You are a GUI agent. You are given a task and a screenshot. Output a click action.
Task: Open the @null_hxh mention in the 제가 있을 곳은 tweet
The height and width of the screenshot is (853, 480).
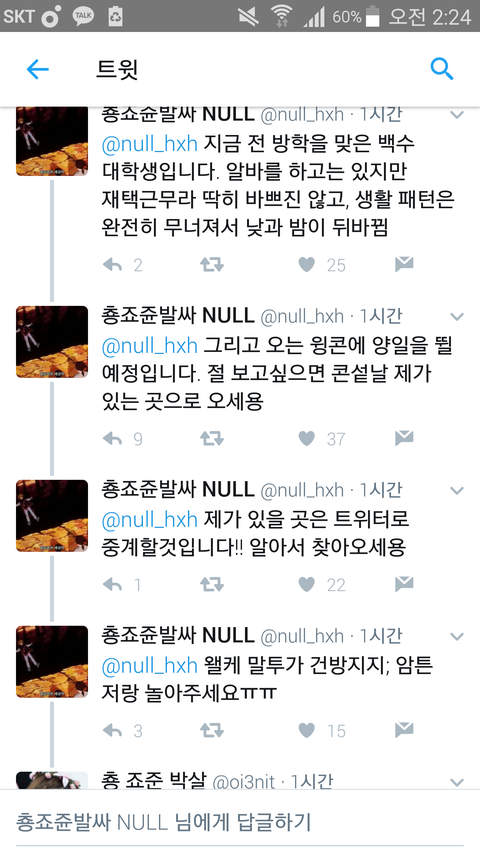click(150, 520)
